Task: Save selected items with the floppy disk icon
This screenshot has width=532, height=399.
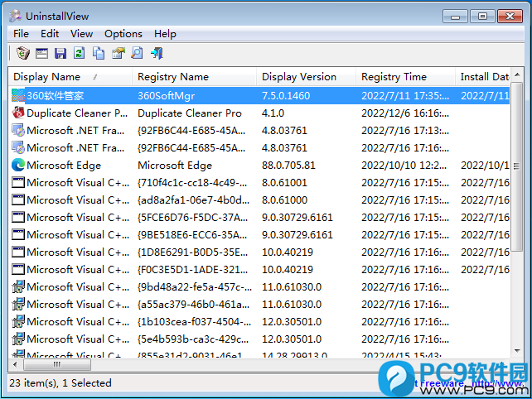Action: (x=60, y=53)
